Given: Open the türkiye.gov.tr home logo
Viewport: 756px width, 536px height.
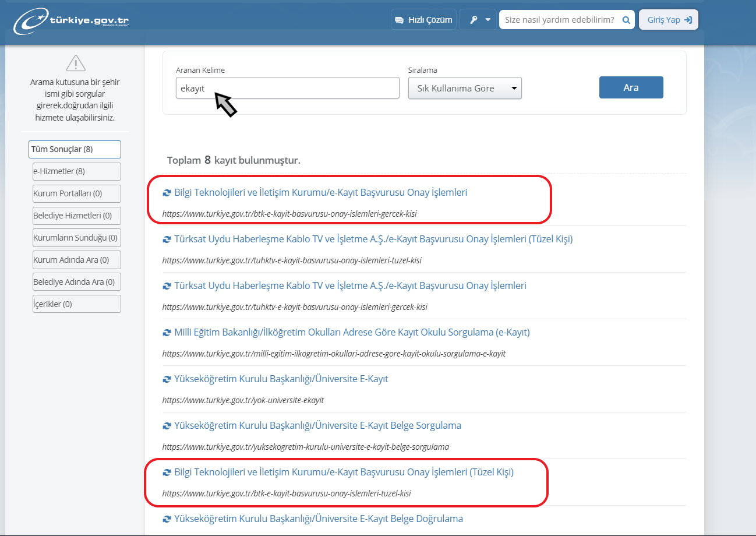Looking at the screenshot, I should click(x=71, y=20).
